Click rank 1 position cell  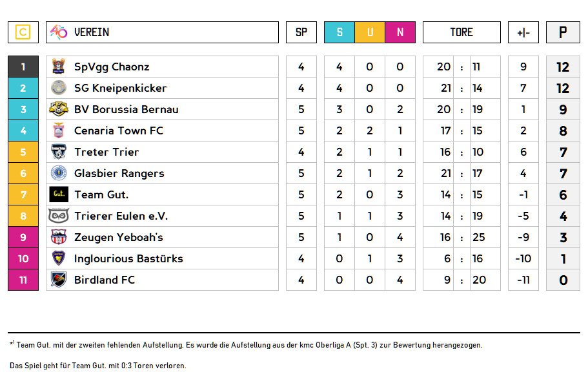pyautogui.click(x=23, y=67)
